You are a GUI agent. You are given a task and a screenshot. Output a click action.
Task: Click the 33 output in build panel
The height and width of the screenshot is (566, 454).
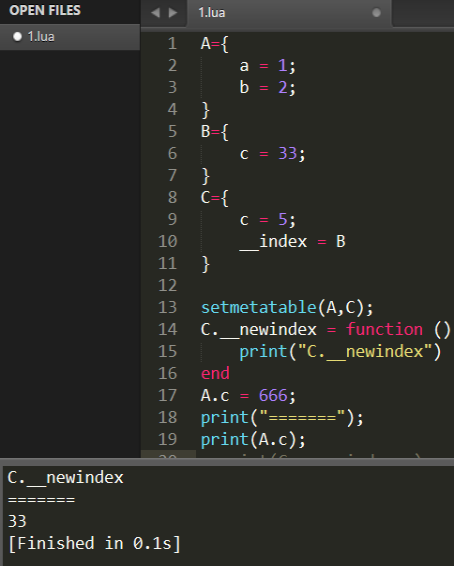17,522
